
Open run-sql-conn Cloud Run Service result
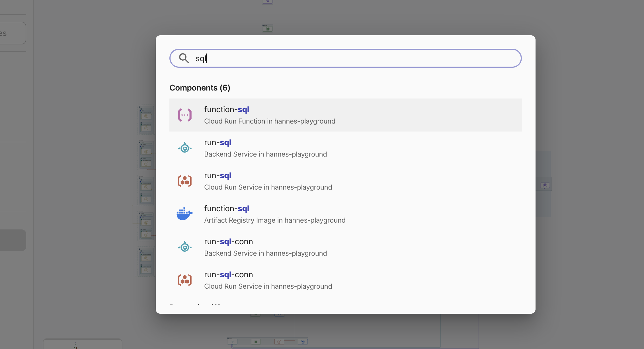(345, 280)
